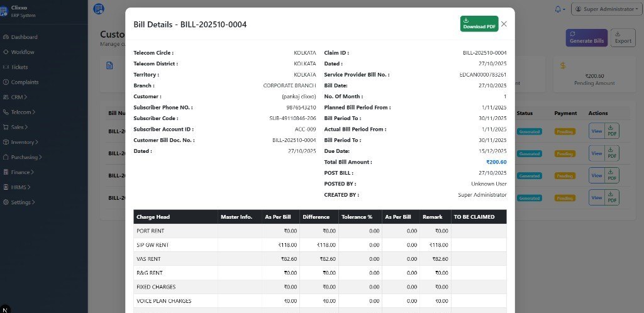Click the VAS RENT row label

(x=148, y=259)
